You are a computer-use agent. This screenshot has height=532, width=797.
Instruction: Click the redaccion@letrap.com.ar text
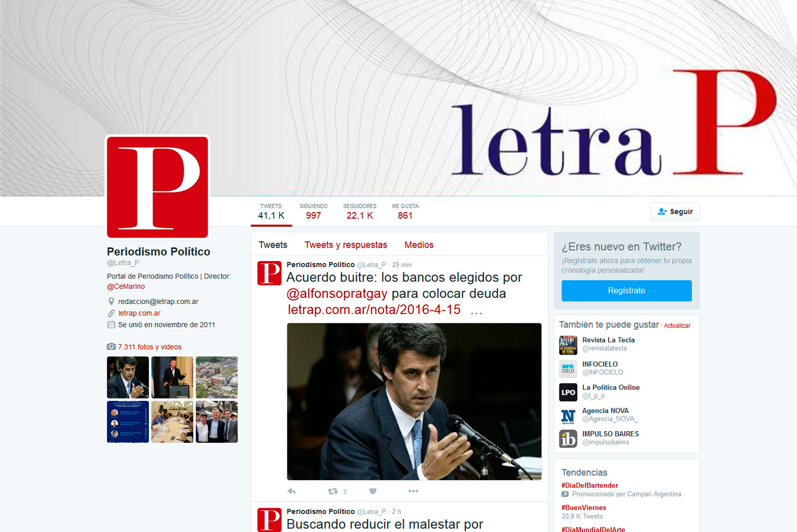[158, 301]
